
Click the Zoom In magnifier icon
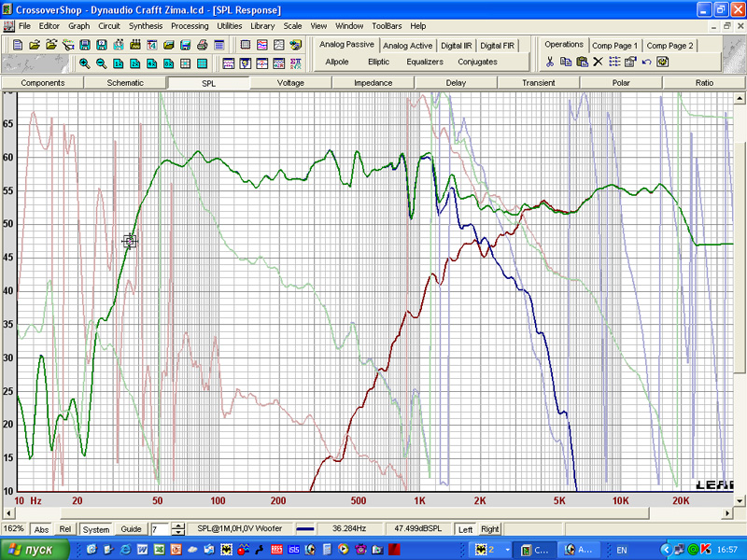85,63
